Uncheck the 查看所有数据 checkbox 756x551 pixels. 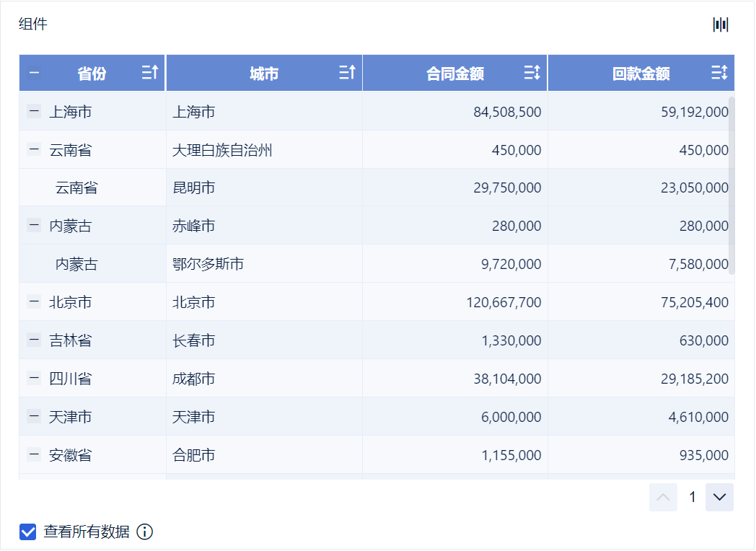click(27, 532)
